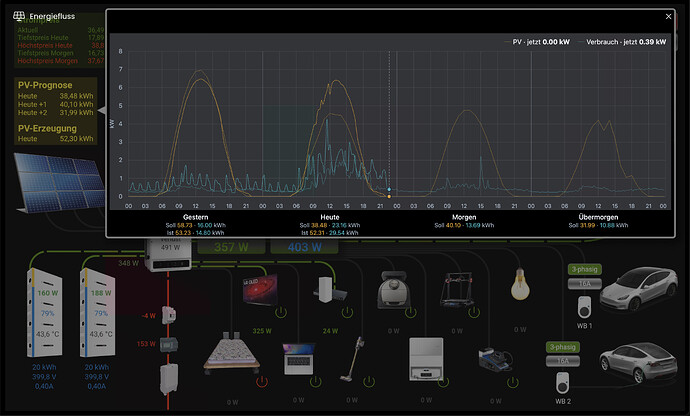Open the cordless stick vacuum icon
The height and width of the screenshot is (416, 690).
(x=353, y=359)
